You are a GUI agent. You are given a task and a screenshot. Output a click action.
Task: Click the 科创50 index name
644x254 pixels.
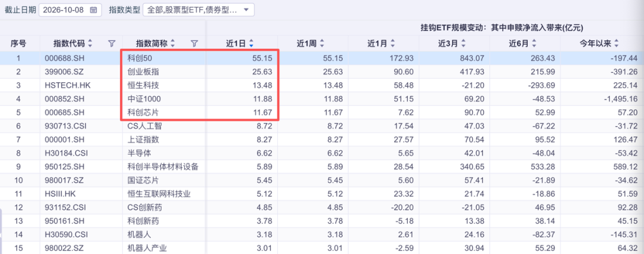point(138,58)
